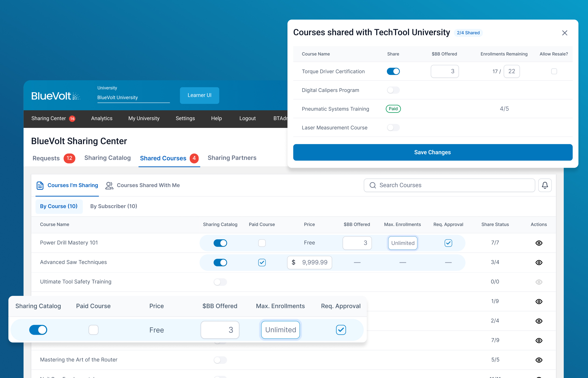Enable Sharing Catalog for Ultimate Tool Safety Training
588x378 pixels.
click(220, 282)
